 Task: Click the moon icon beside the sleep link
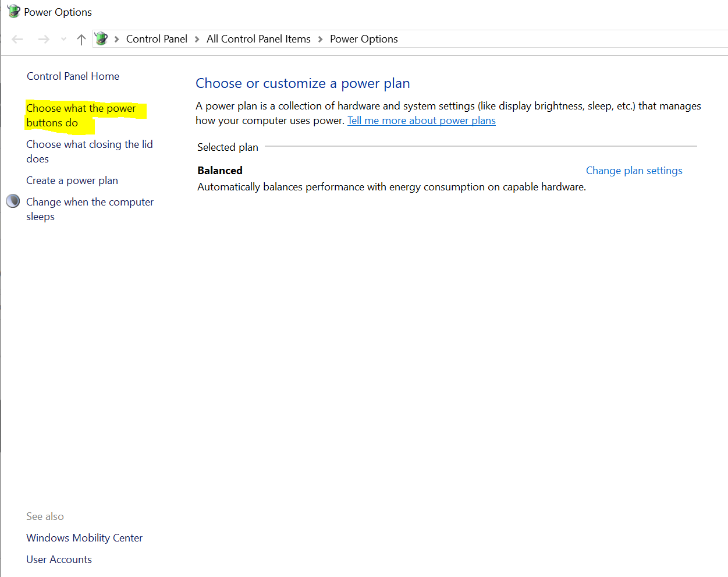pos(13,201)
